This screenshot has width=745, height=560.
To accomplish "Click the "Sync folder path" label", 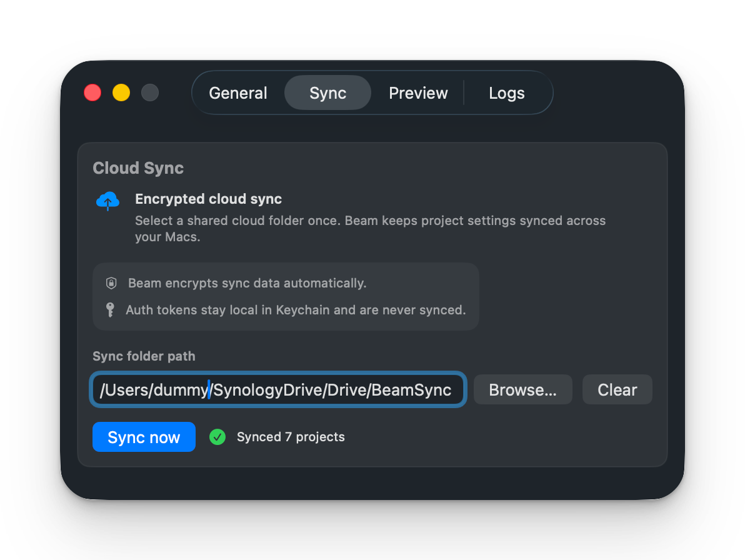I will click(144, 356).
